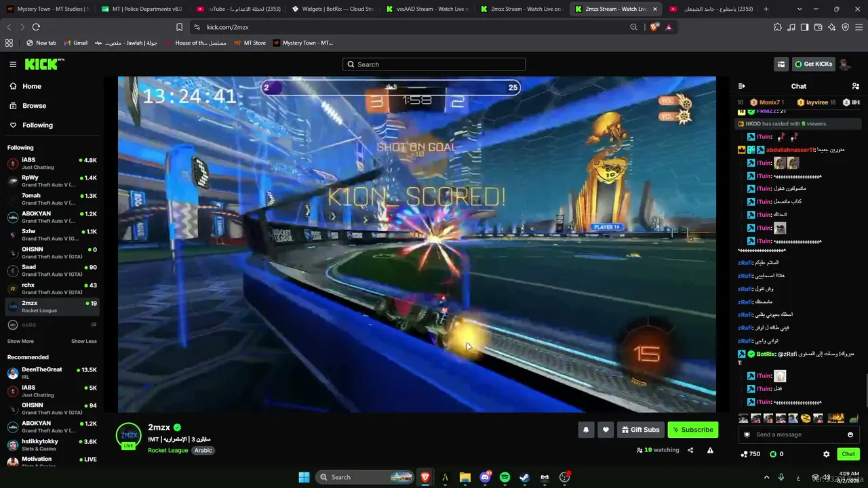Open the channel drops store icon
Image resolution: width=868 pixels, height=488 pixels.
tap(781, 64)
